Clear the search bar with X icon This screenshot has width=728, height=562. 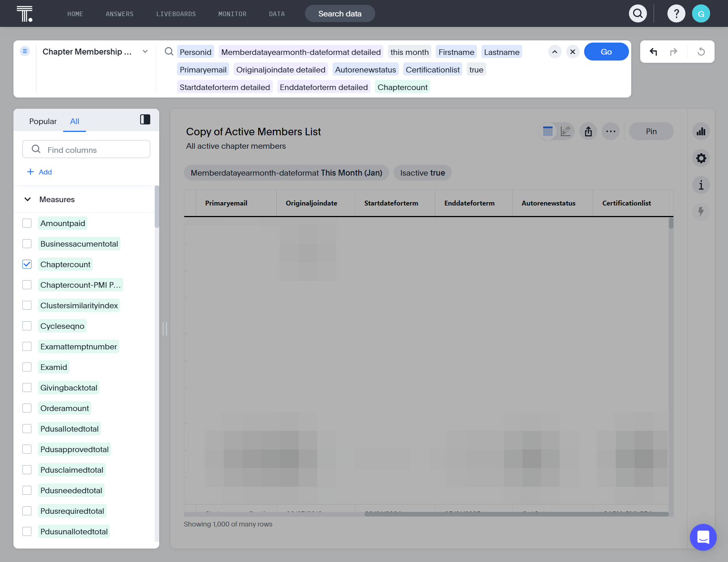coord(573,52)
